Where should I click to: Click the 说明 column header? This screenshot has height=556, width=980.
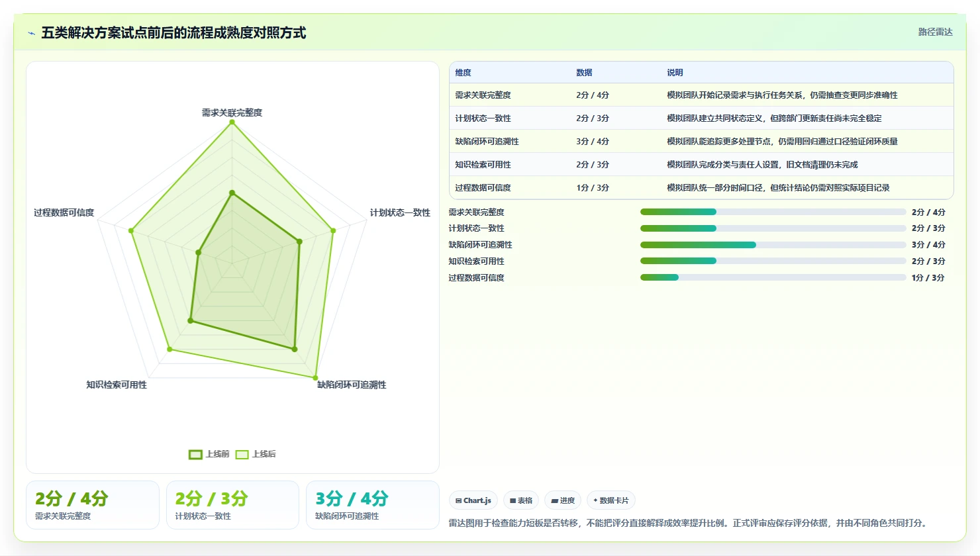tap(675, 73)
